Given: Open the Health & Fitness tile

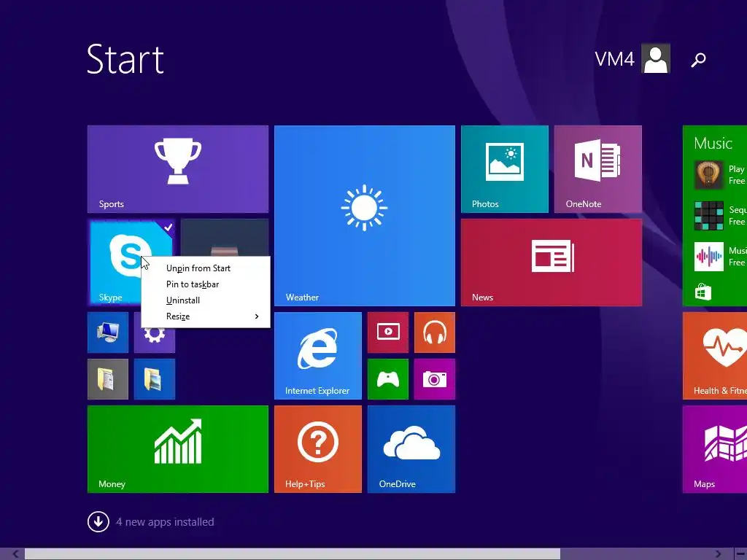Looking at the screenshot, I should click(715, 356).
